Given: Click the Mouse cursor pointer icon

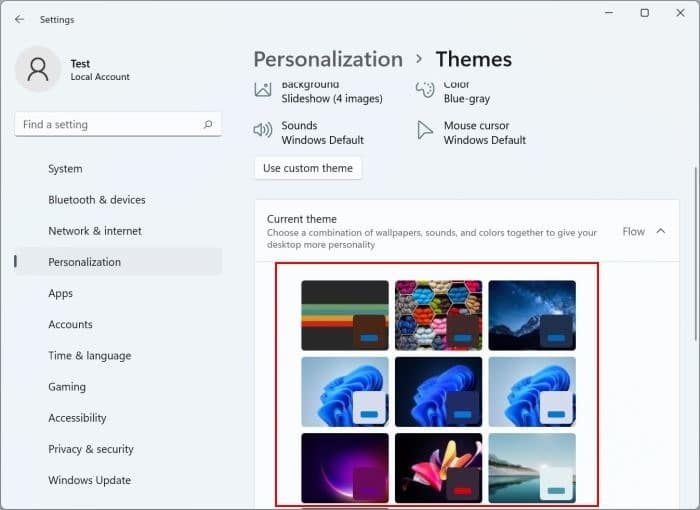Looking at the screenshot, I should tap(425, 130).
